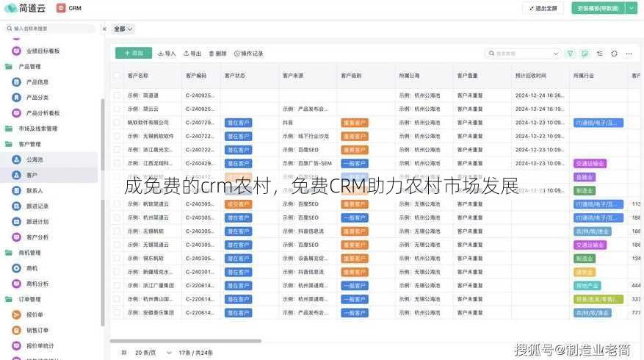Image resolution: width=644 pixels, height=360 pixels.
Task: Check the row 示例: 安徽泰乐集团
Action: point(117,313)
